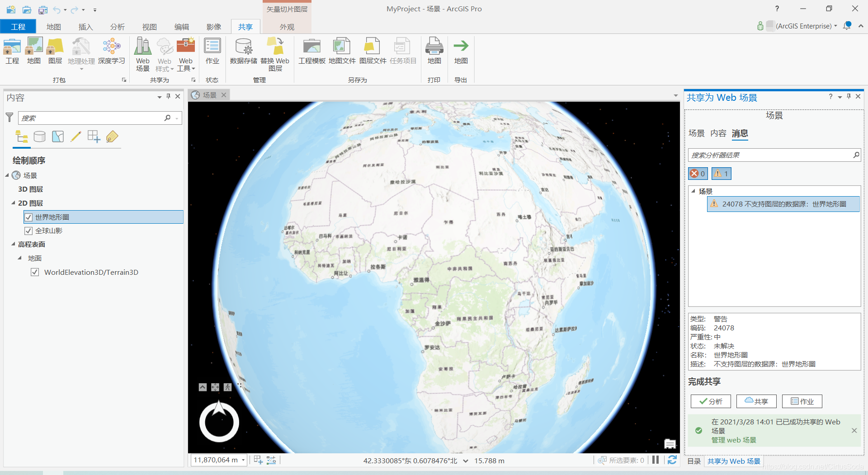This screenshot has width=868, height=475.
Task: Click the print 地图 icon
Action: coord(434,51)
